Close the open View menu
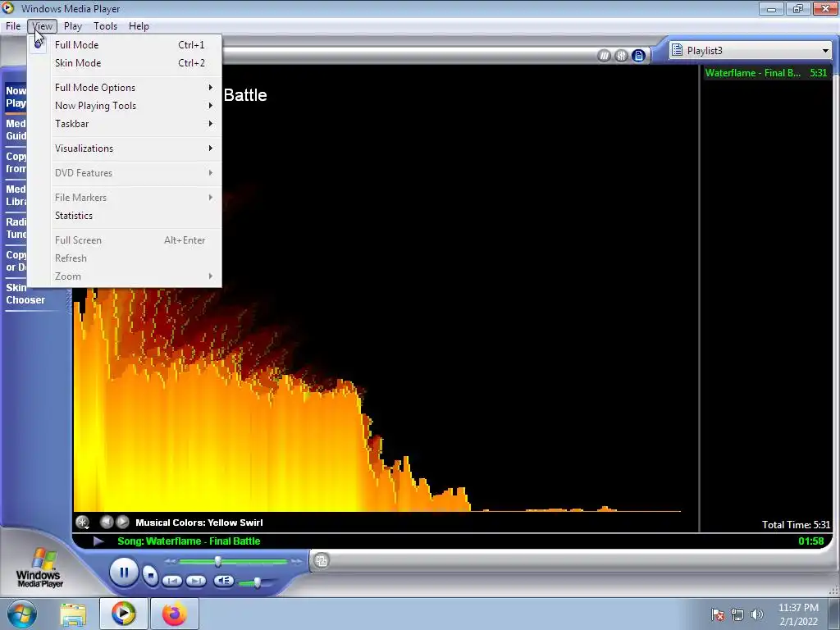840x630 pixels. pyautogui.click(x=42, y=26)
